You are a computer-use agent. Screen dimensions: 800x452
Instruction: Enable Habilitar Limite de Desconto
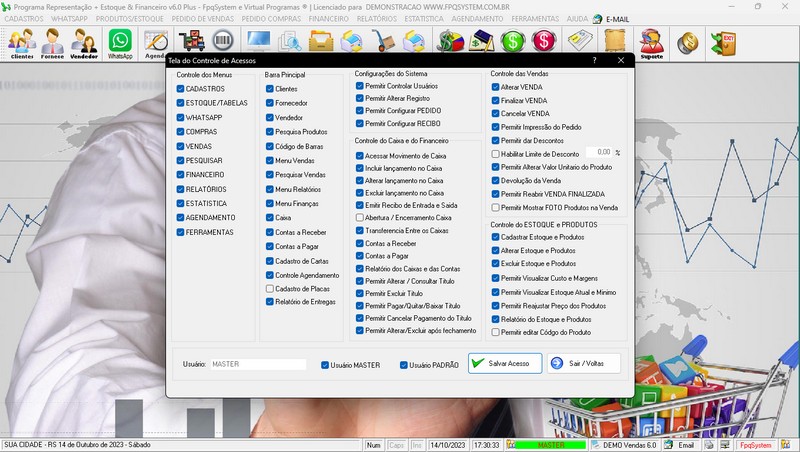coord(495,154)
